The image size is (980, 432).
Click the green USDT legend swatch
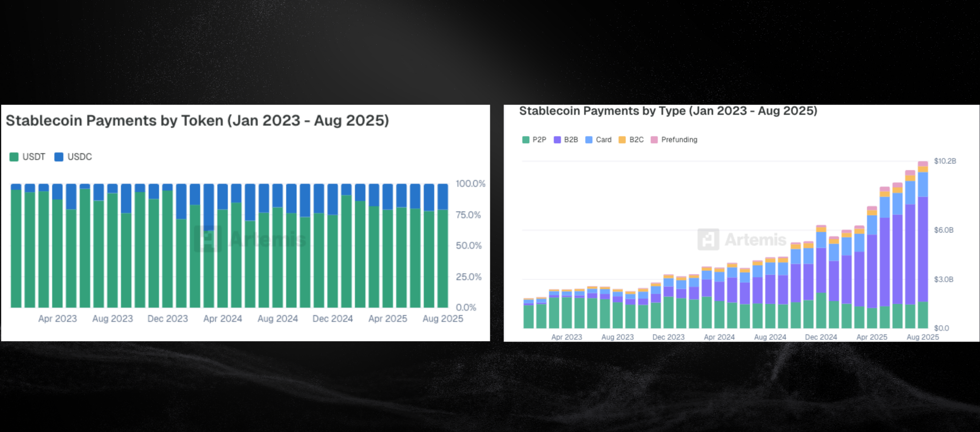[x=14, y=157]
